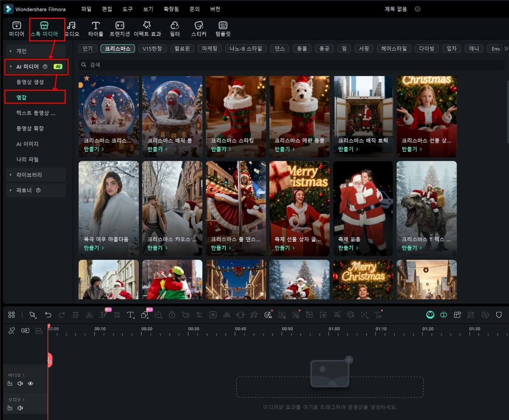509x420 pixels.
Task: Click the 필터 (Filters) icon
Action: [x=175, y=29]
